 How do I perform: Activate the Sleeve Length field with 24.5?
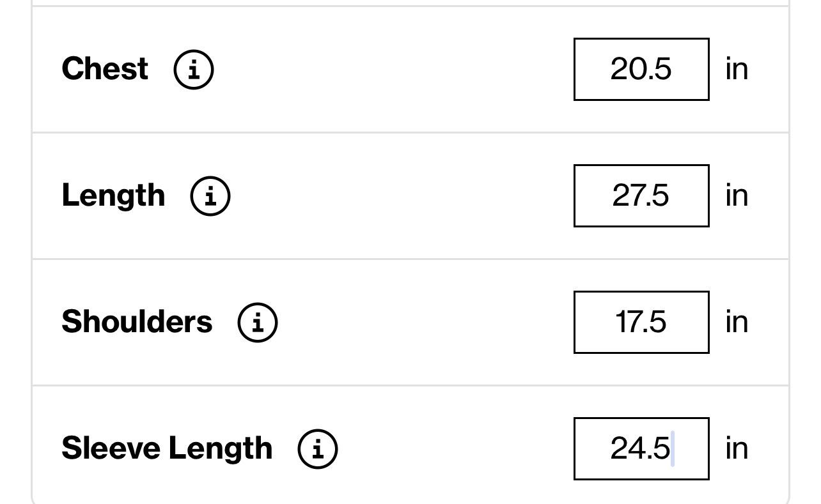click(641, 448)
